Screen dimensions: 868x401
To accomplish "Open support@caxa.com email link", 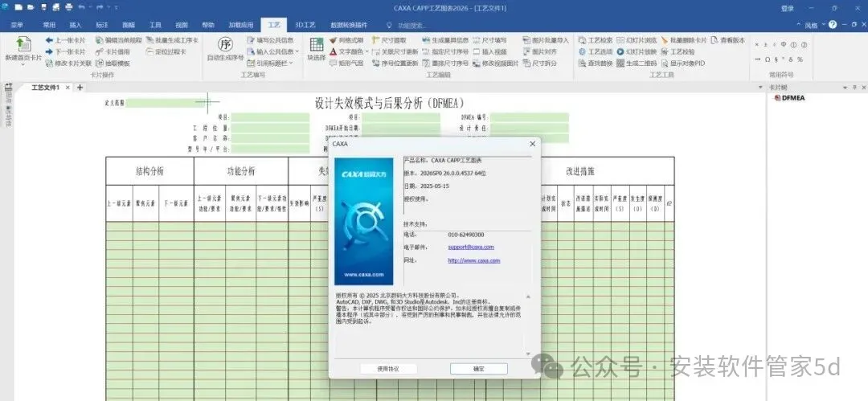I will tap(471, 247).
